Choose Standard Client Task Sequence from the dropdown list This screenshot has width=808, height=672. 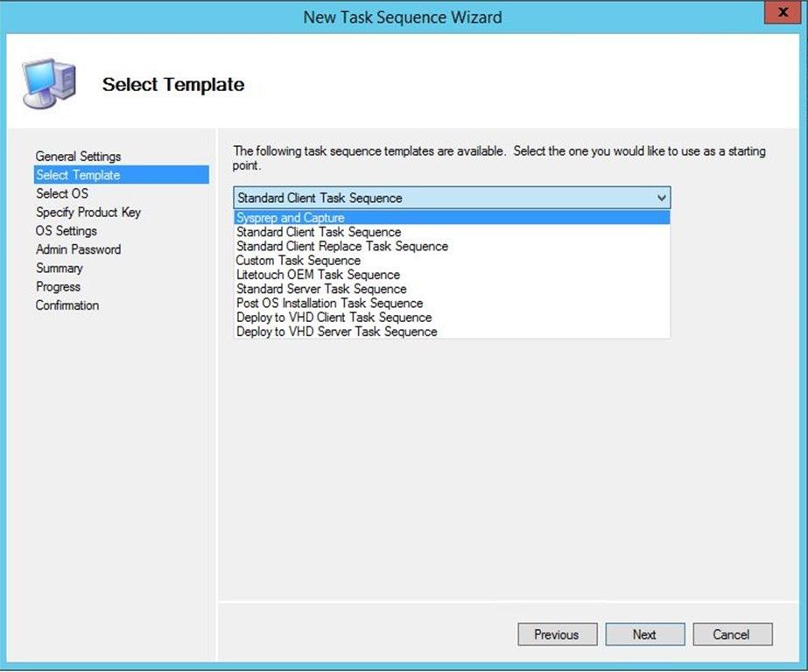452,232
